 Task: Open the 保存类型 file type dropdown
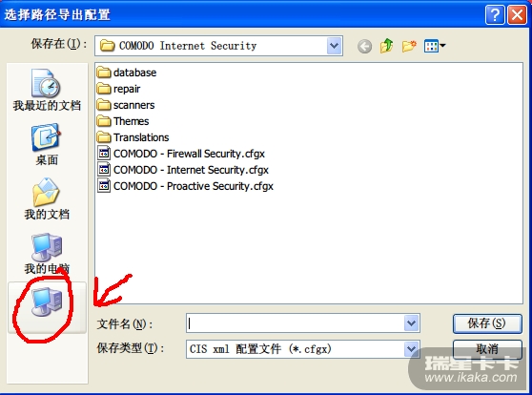(411, 349)
